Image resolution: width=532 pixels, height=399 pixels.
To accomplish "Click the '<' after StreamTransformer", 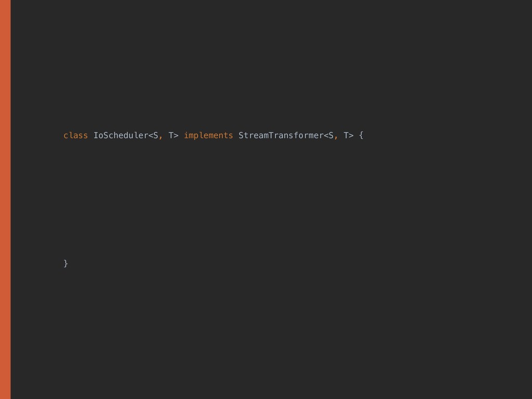I will (326, 136).
